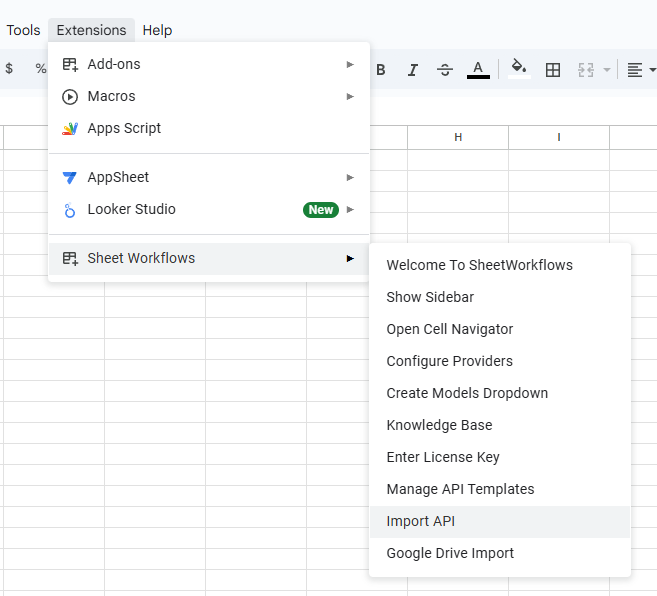
Task: Click Enter License Key option
Action: pyautogui.click(x=443, y=457)
